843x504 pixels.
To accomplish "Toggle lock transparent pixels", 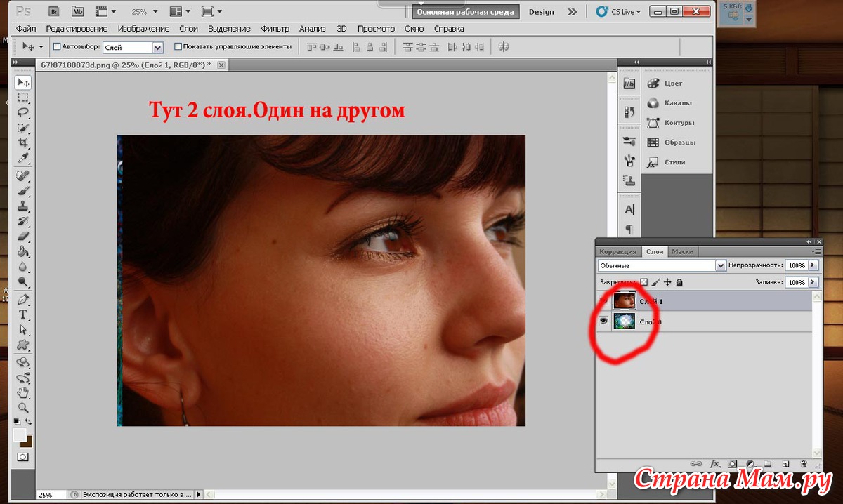I will tap(643, 282).
